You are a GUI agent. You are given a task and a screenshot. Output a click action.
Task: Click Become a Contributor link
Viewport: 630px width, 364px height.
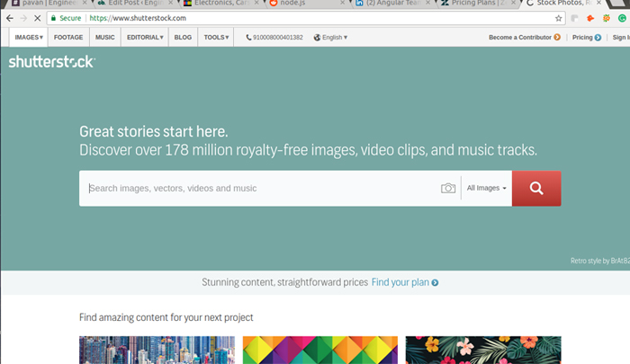(x=525, y=38)
